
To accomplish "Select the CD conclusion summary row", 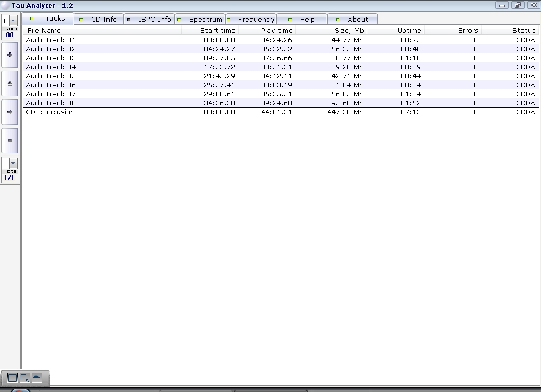I will pos(50,112).
